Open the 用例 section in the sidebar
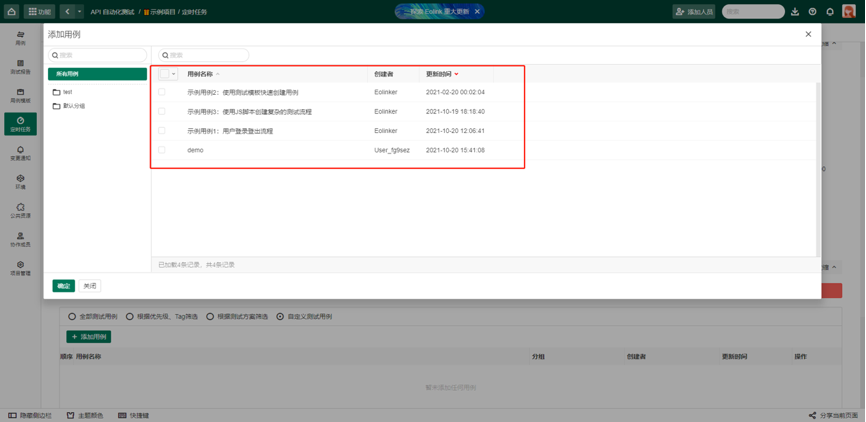This screenshot has height=422, width=866. tap(20, 38)
